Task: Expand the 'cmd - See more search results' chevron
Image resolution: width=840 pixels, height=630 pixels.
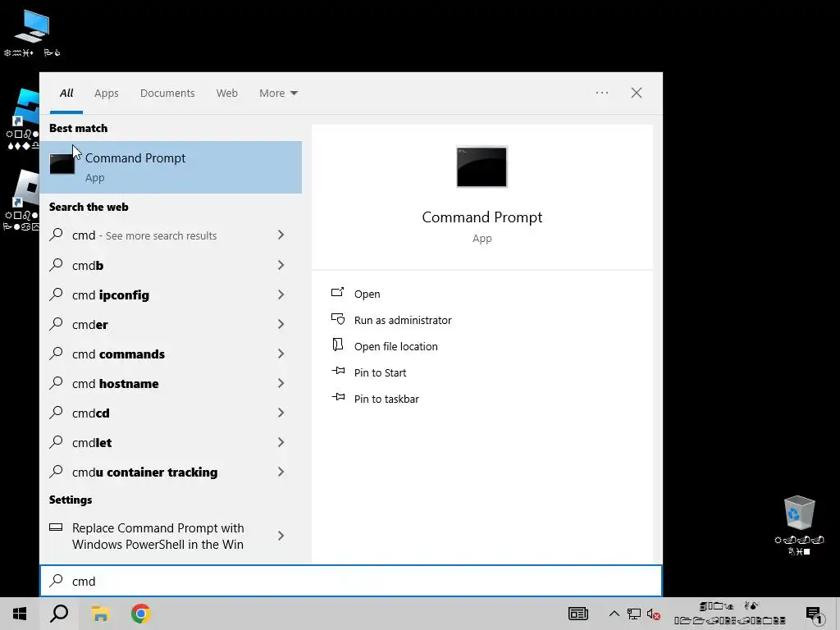Action: [x=281, y=235]
